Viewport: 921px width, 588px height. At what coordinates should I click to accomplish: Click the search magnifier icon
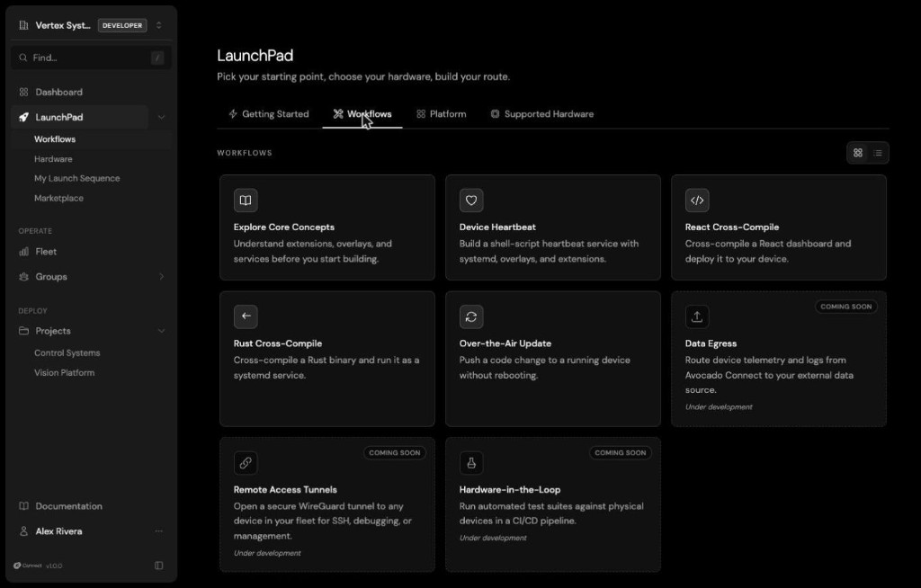(x=22, y=58)
